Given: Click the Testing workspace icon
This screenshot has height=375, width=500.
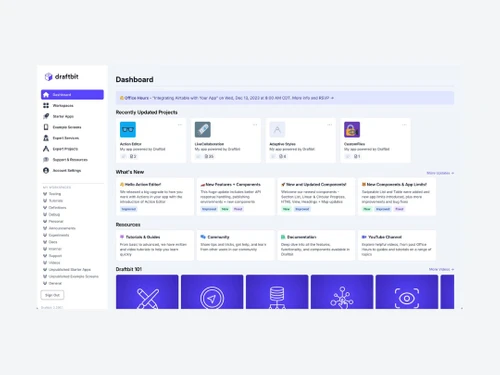Looking at the screenshot, I should coord(45,194).
